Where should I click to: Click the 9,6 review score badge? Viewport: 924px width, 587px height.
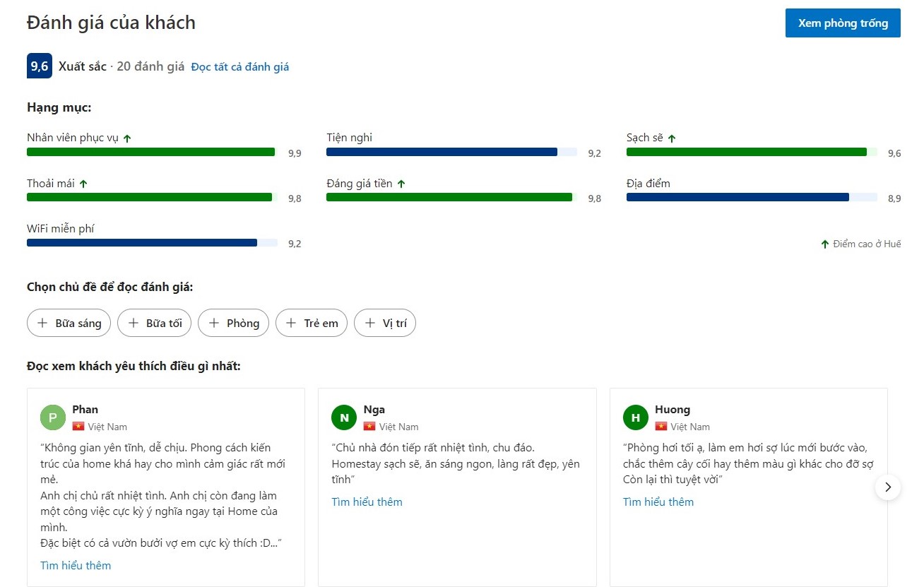coord(40,66)
